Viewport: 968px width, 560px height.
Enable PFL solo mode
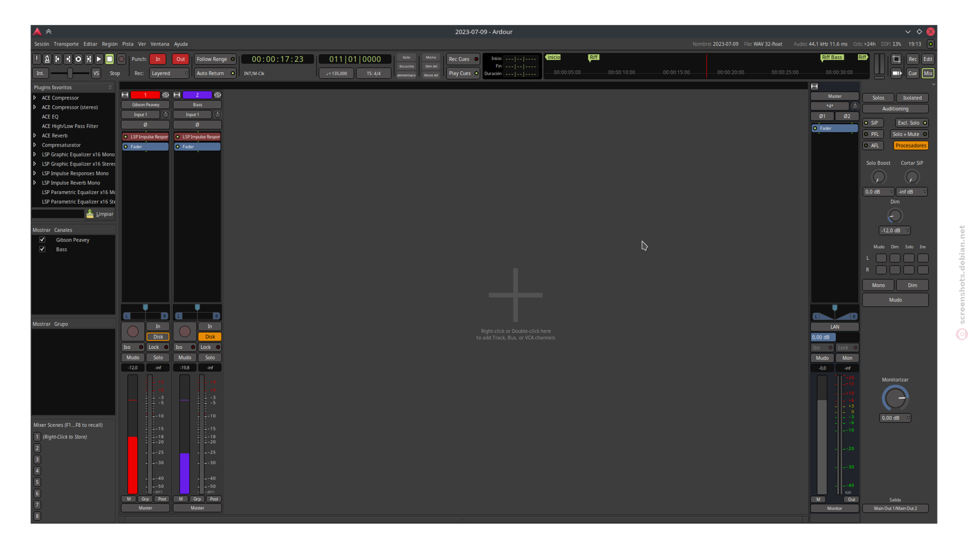point(873,134)
